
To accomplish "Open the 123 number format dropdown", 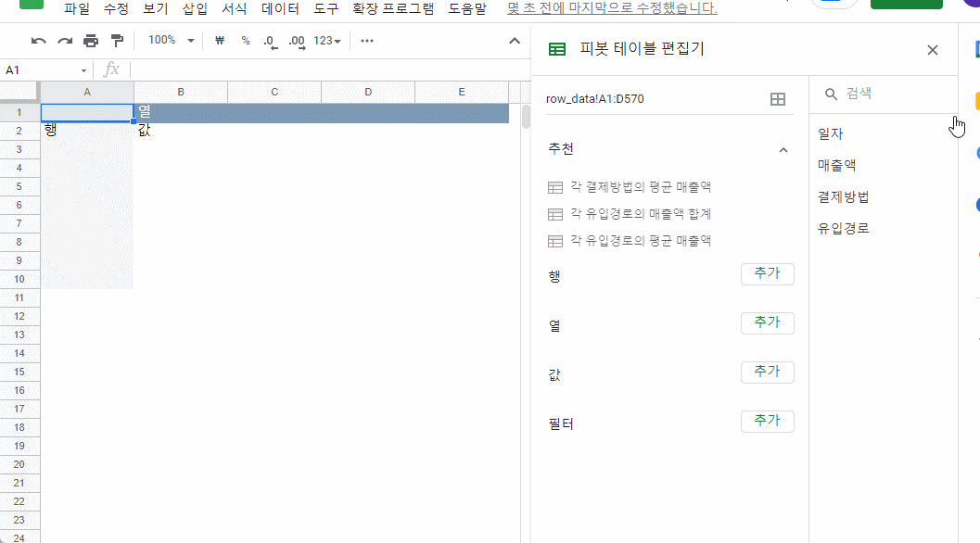I will (x=325, y=40).
